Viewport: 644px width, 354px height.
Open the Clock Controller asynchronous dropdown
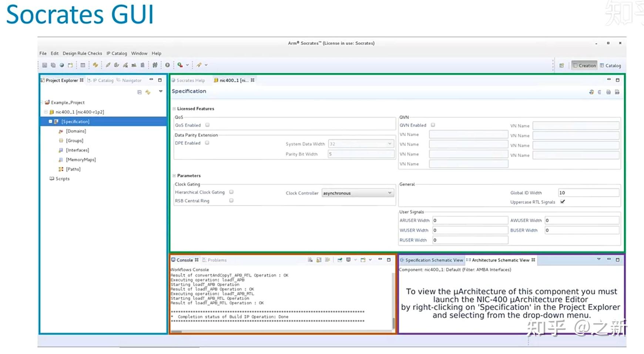(x=357, y=193)
